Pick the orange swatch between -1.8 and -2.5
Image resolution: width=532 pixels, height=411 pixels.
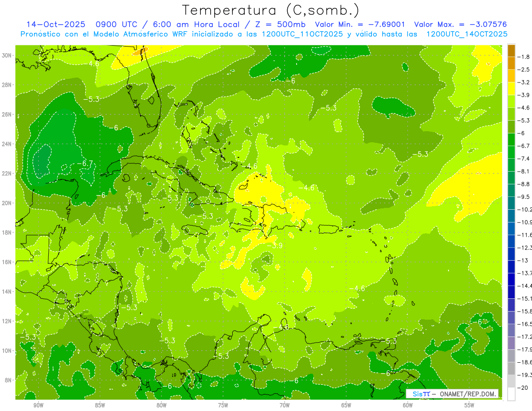[512, 63]
